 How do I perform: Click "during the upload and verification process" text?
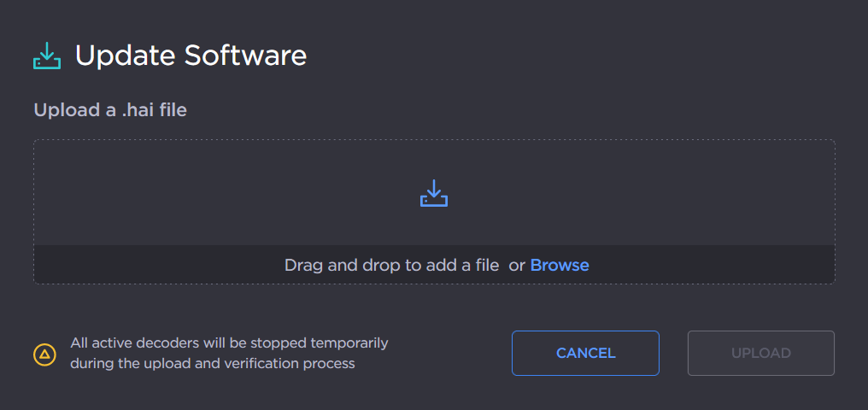click(x=212, y=364)
